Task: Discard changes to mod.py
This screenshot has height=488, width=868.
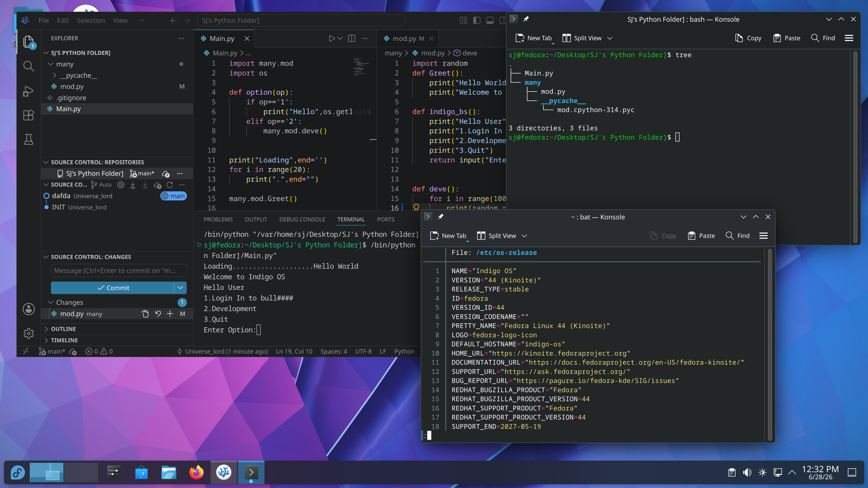Action: pos(158,314)
